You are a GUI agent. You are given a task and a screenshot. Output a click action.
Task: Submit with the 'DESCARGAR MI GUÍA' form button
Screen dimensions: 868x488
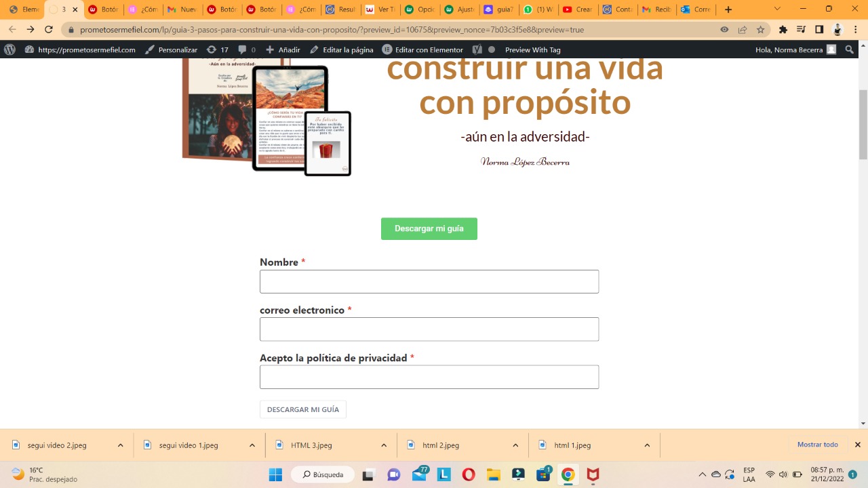point(303,409)
